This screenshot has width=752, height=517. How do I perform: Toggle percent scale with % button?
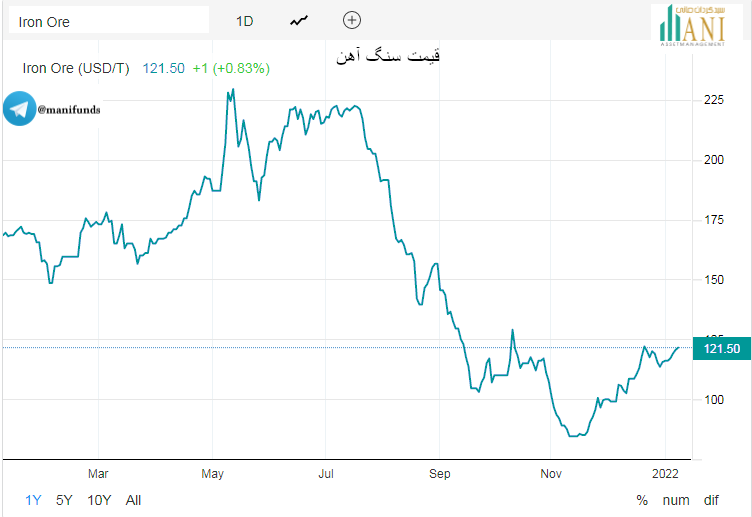(642, 500)
